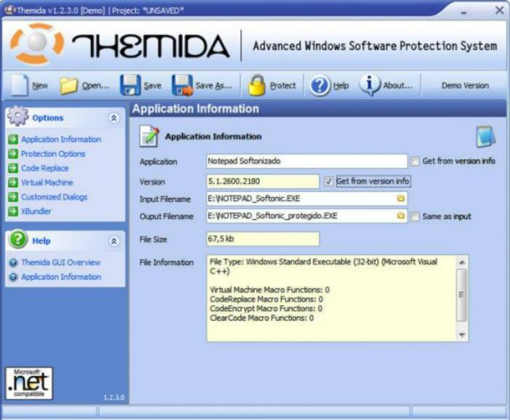Select Application Information in Options list
Image resolution: width=510 pixels, height=420 pixels.
[x=61, y=139]
